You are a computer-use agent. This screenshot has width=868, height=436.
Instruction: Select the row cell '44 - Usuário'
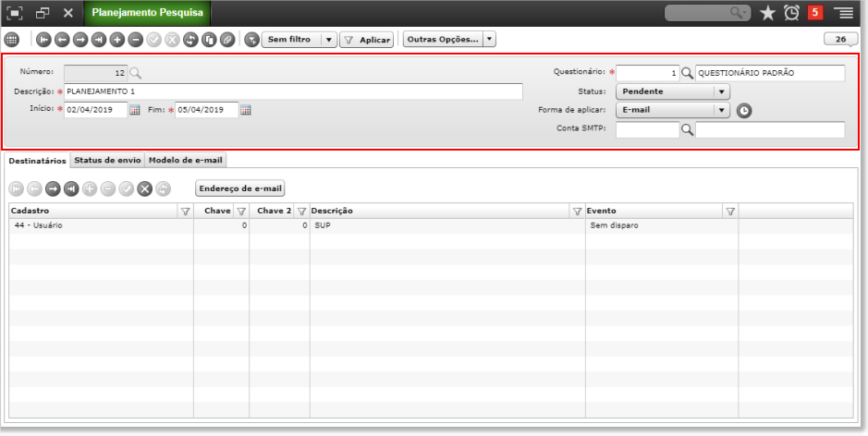click(x=102, y=225)
